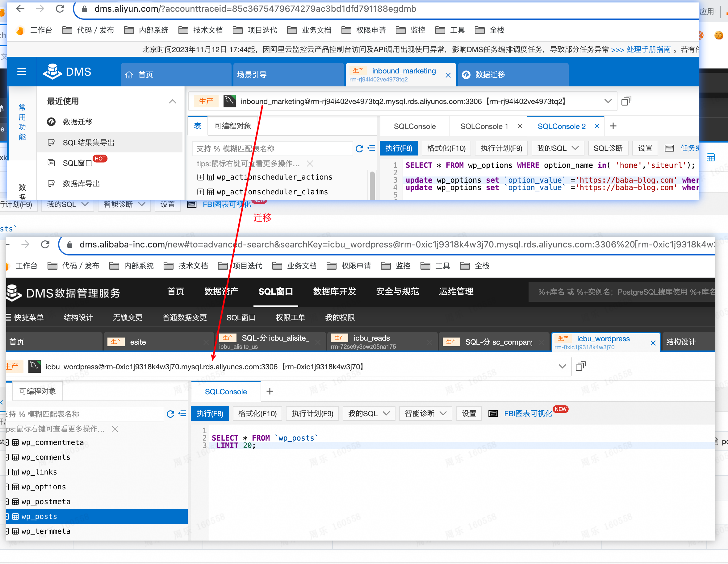Open the 首页 home tab in DMS
Screen dimensions: 728x564
(176, 75)
